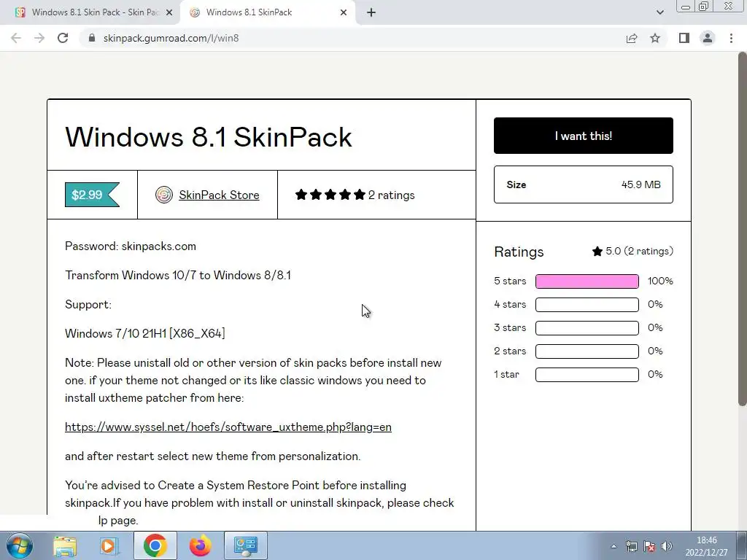Launch Windows Media Player from taskbar
Image resolution: width=747 pixels, height=560 pixels.
(108, 545)
